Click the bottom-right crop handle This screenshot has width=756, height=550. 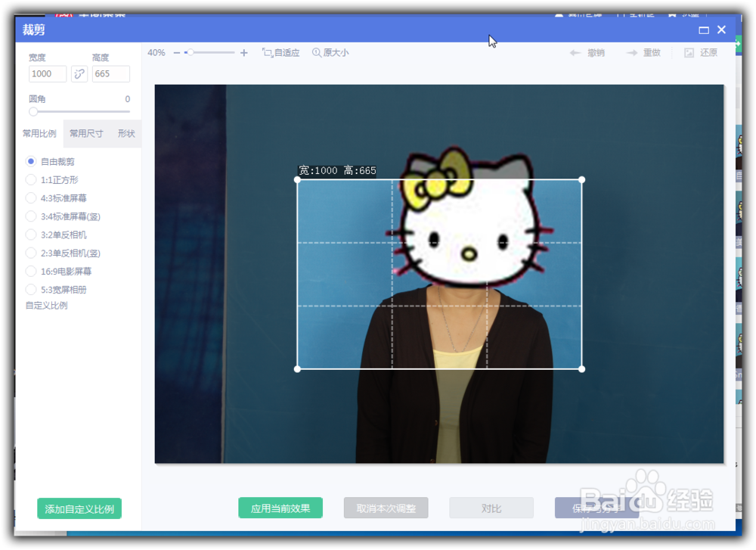(x=582, y=369)
